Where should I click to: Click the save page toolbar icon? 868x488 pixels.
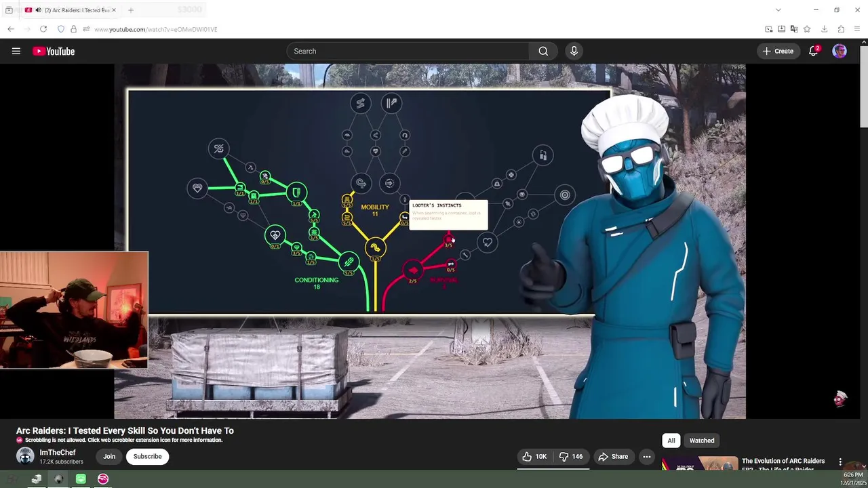coord(781,29)
